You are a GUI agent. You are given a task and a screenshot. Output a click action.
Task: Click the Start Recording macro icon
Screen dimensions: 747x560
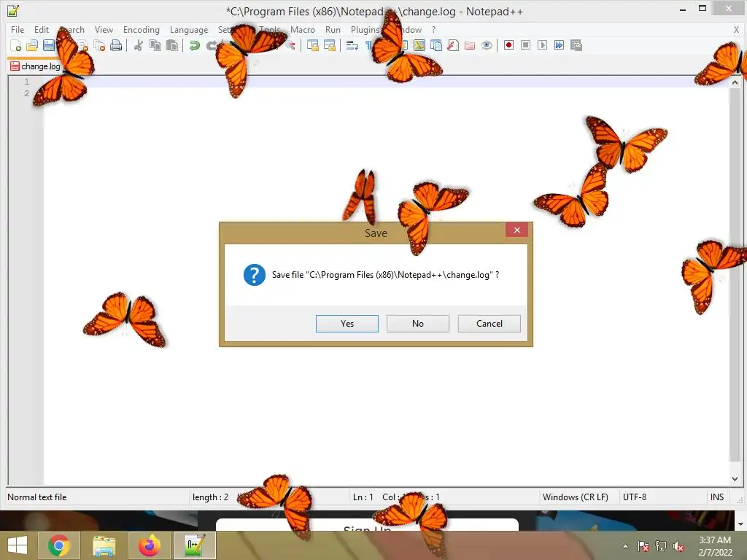pyautogui.click(x=508, y=45)
